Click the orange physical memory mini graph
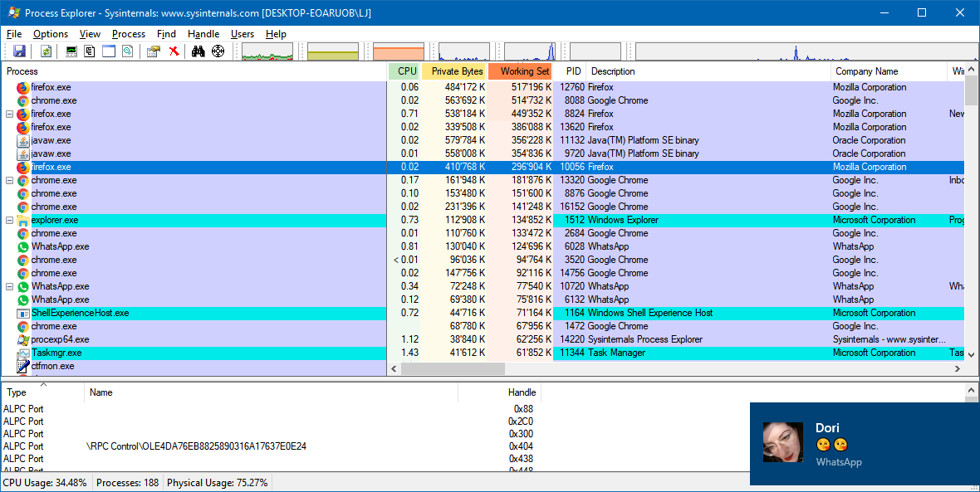 (399, 51)
